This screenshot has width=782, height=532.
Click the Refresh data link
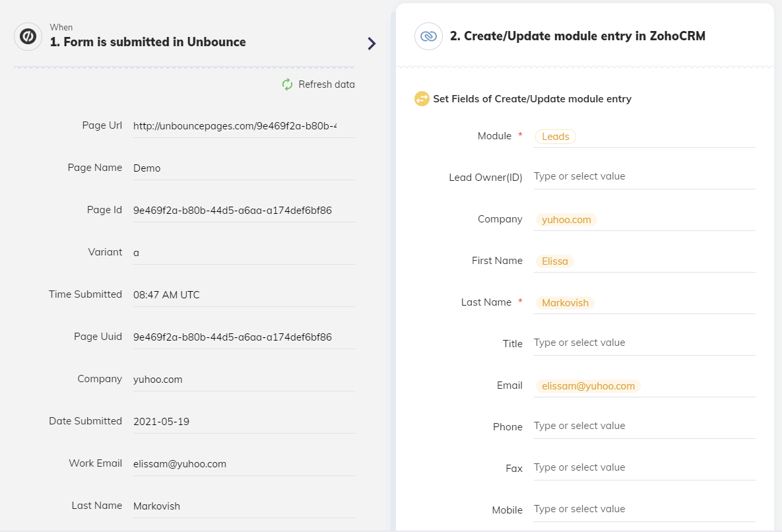click(x=326, y=84)
